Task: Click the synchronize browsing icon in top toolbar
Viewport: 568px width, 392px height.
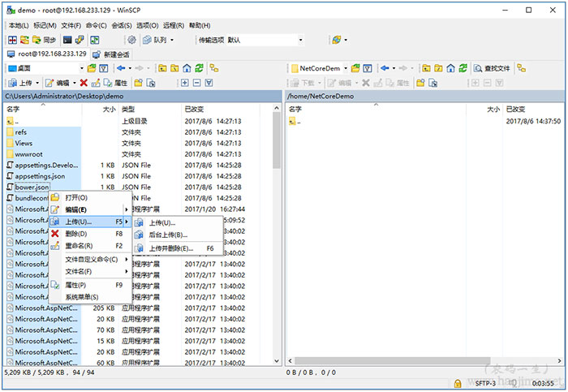Action: pos(24,40)
